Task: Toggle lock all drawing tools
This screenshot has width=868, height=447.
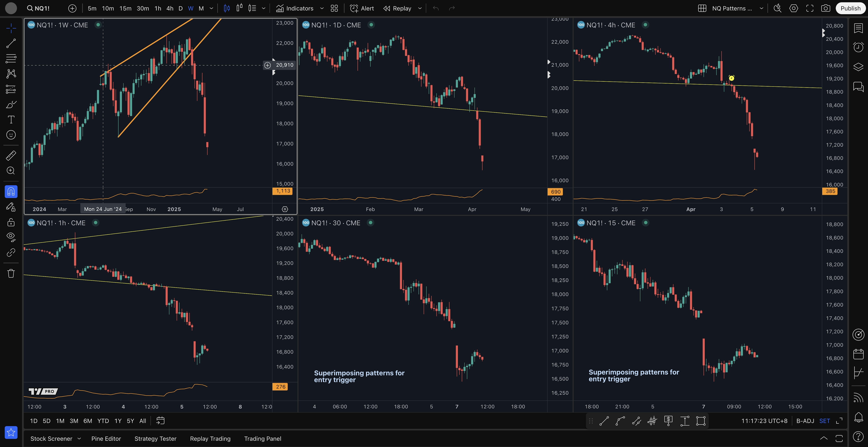Action: [x=11, y=222]
